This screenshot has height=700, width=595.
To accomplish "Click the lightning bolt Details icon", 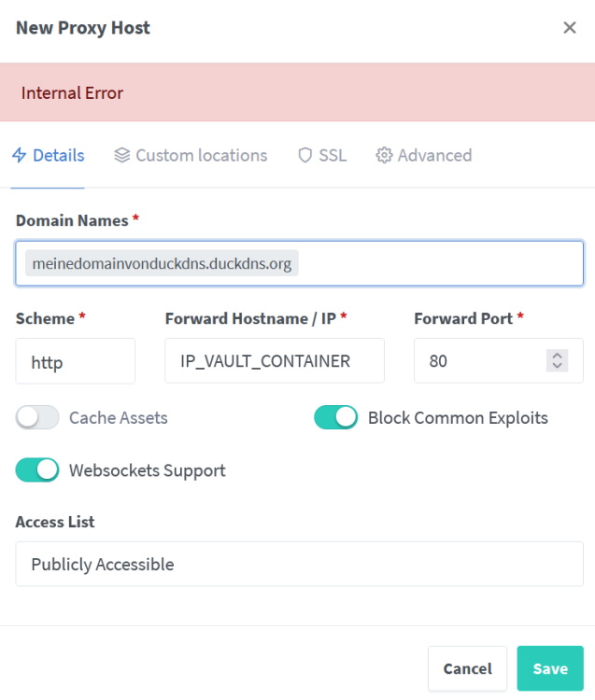I will tap(20, 155).
